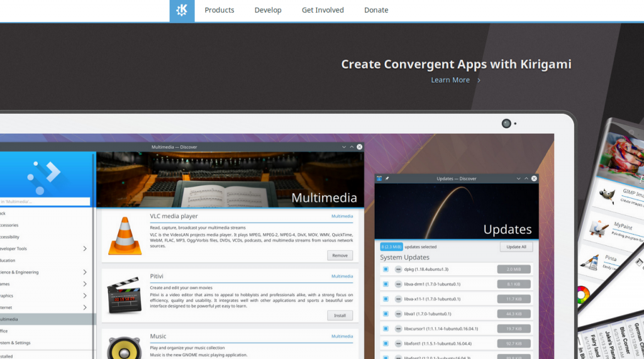644x359 pixels.
Task: Click the more-options icon for libva-x11-1
Action: click(398, 299)
